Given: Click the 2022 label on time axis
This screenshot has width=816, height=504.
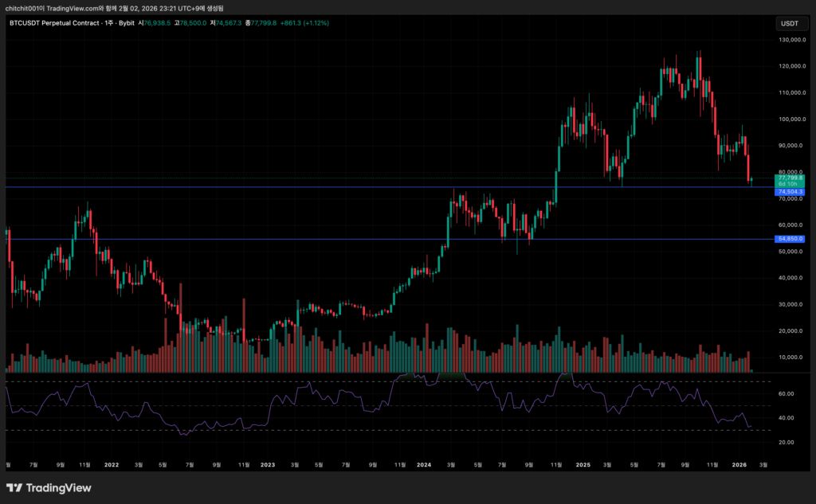Looking at the screenshot, I should [111, 464].
